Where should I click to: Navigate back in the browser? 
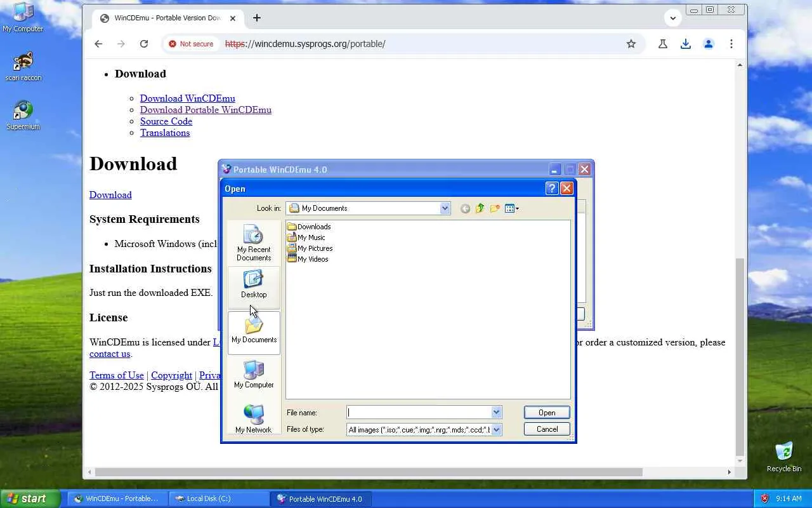click(98, 44)
